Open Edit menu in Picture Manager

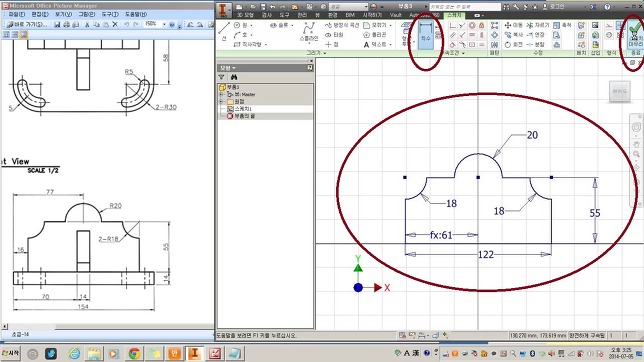(x=40, y=14)
